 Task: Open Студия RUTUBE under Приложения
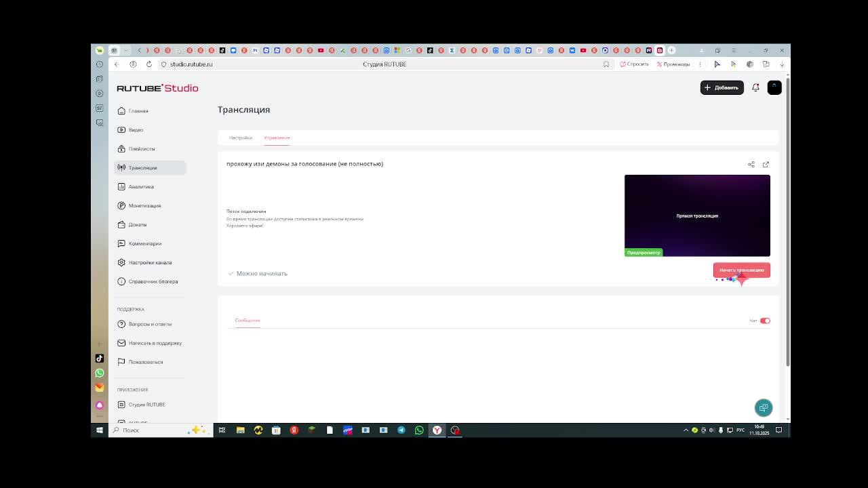point(141,405)
